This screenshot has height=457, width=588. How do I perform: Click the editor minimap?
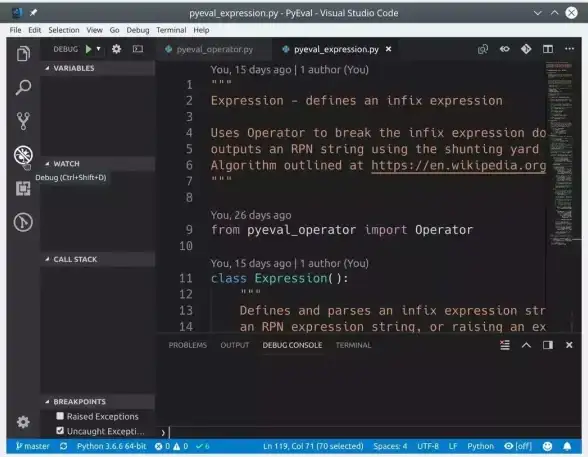click(561, 154)
